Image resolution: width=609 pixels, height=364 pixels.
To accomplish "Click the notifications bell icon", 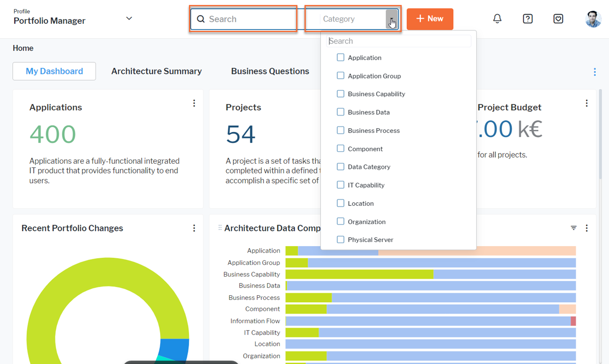I will (497, 19).
